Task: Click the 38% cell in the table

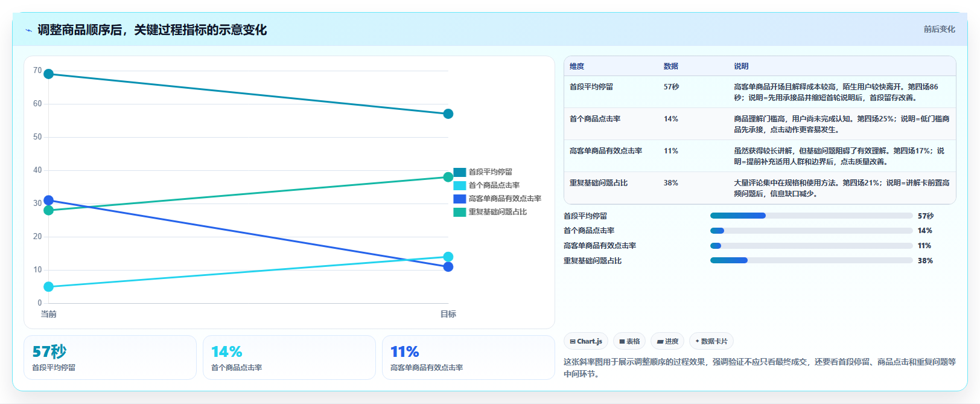Action: (671, 183)
